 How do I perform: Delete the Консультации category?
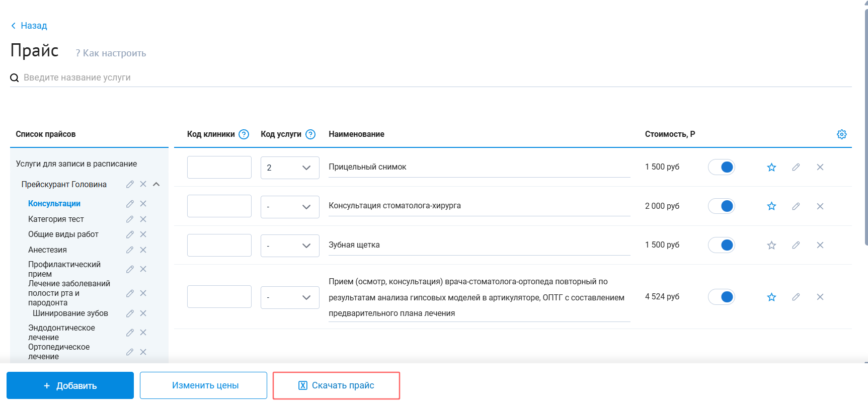click(x=143, y=204)
